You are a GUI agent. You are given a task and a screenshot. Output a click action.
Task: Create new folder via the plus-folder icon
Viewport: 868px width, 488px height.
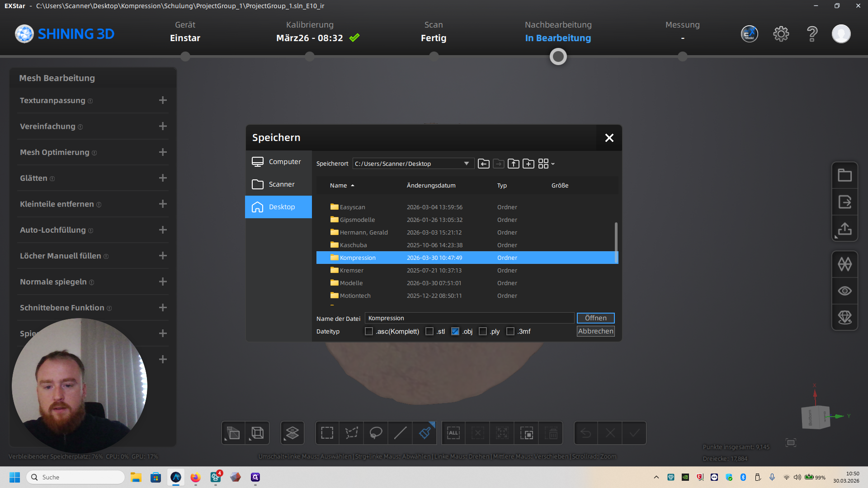click(x=528, y=164)
